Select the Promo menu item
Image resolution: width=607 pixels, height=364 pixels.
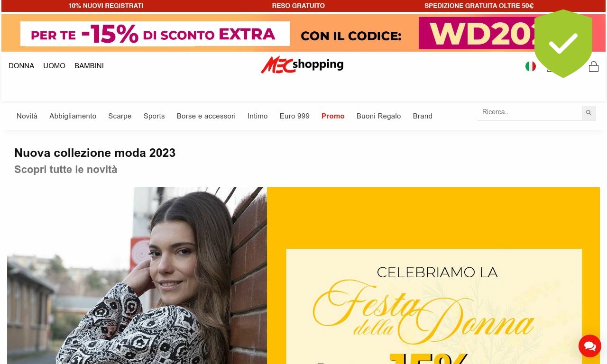pos(333,116)
